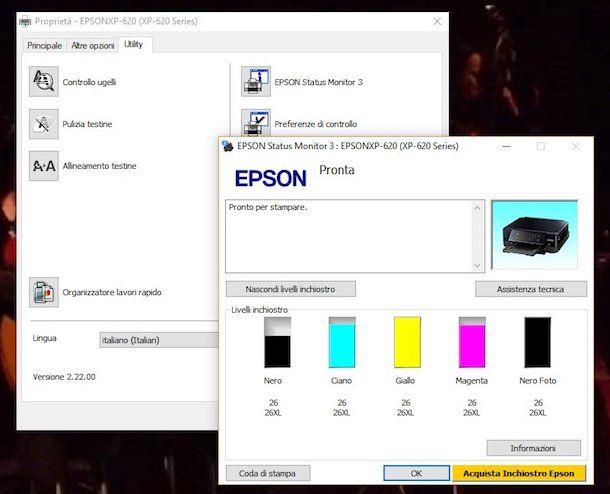
Task: Click the Magenta ink level bar
Action: pyautogui.click(x=472, y=342)
